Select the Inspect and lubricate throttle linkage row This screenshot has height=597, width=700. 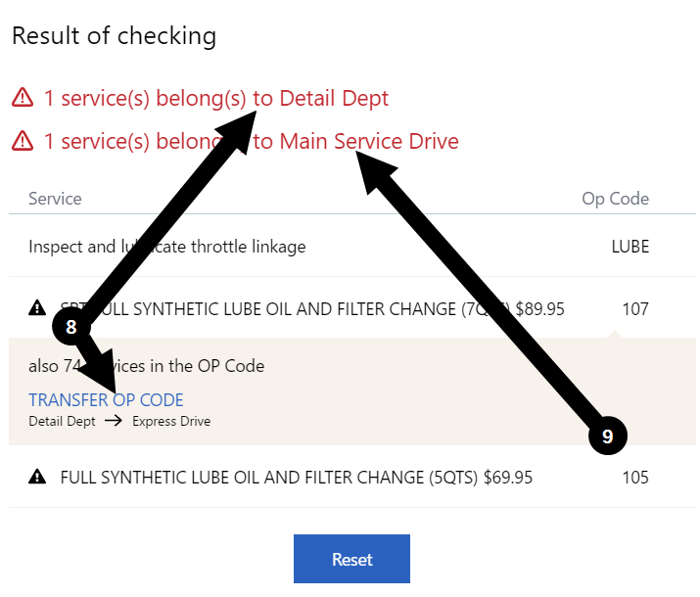(x=167, y=247)
